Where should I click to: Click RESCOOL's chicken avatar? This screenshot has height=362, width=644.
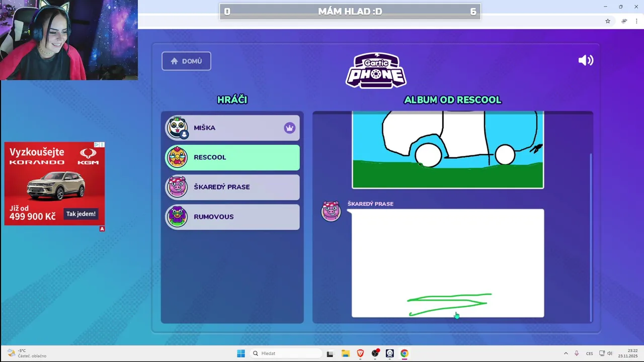[177, 157]
